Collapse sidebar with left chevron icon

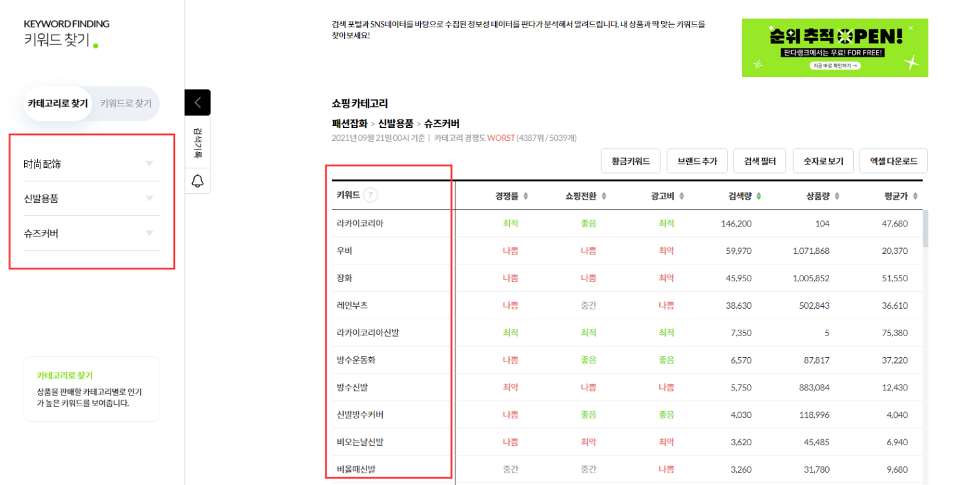click(x=198, y=102)
